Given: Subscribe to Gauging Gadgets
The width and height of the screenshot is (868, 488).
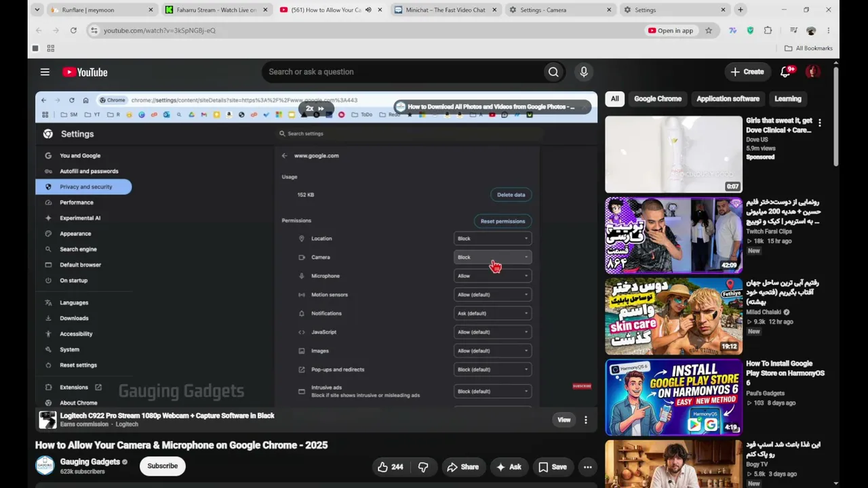Looking at the screenshot, I should pos(163,466).
